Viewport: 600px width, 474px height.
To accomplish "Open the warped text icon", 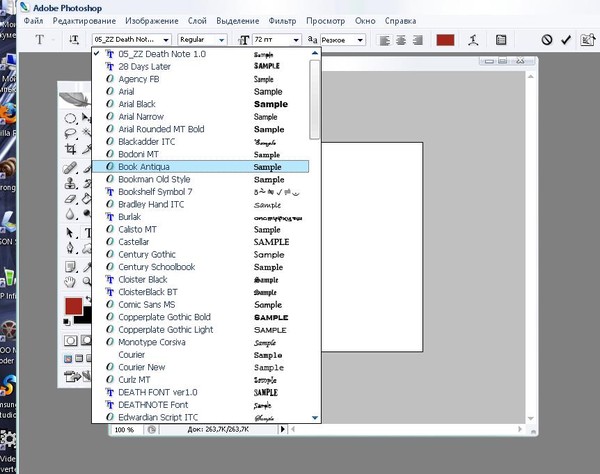I will [x=473, y=40].
